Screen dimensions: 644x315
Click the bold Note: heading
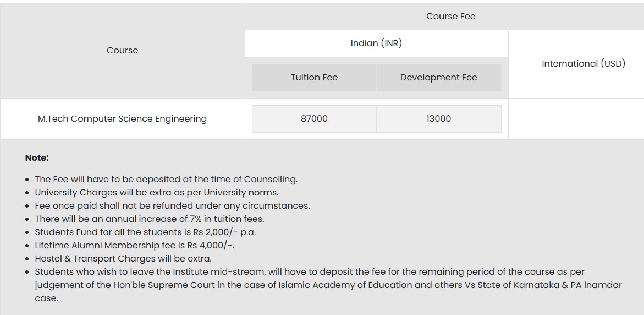(x=37, y=158)
